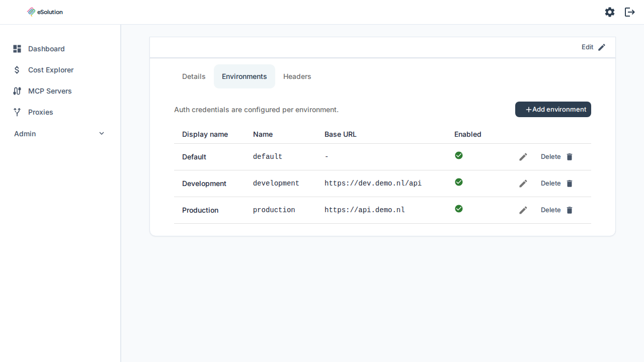This screenshot has height=362, width=644.
Task: Click trash icon for Default row
Action: 570,157
